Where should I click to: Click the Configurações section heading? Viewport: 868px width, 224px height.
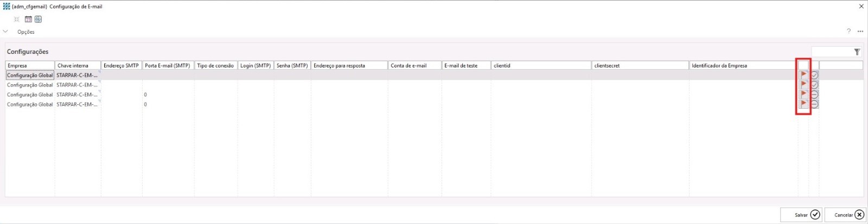[x=28, y=52]
